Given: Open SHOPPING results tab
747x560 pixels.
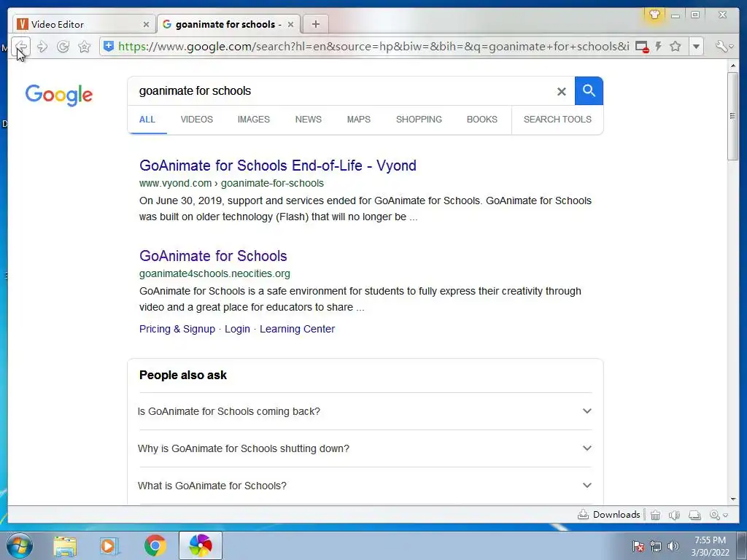Looking at the screenshot, I should pyautogui.click(x=419, y=120).
